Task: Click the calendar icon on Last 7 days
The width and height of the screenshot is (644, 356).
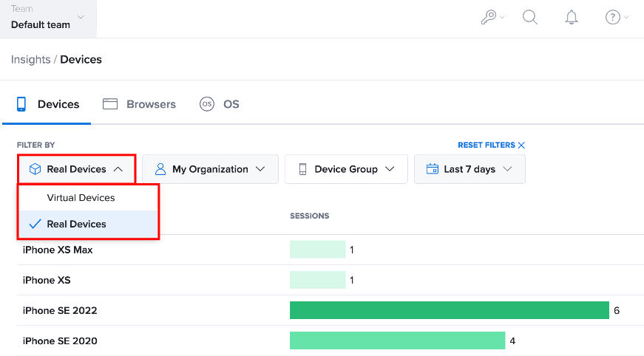Action: pyautogui.click(x=433, y=169)
